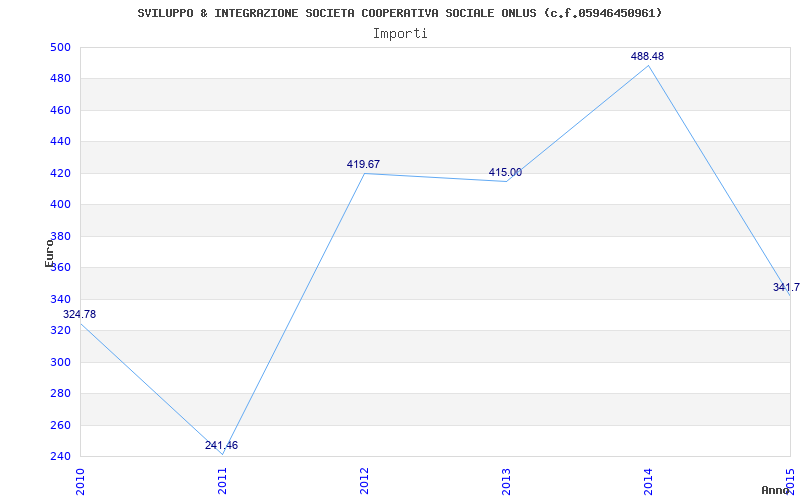This screenshot has height=500, width=800.
Task: Click the 2014 x-axis label
Action: (x=648, y=481)
